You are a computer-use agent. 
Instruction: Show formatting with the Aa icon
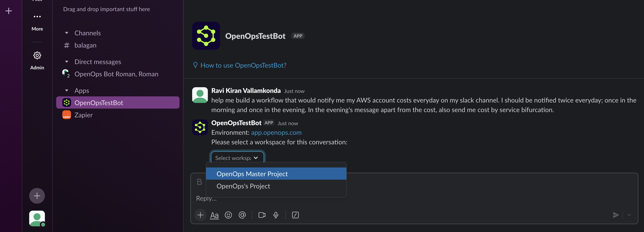pyautogui.click(x=214, y=215)
